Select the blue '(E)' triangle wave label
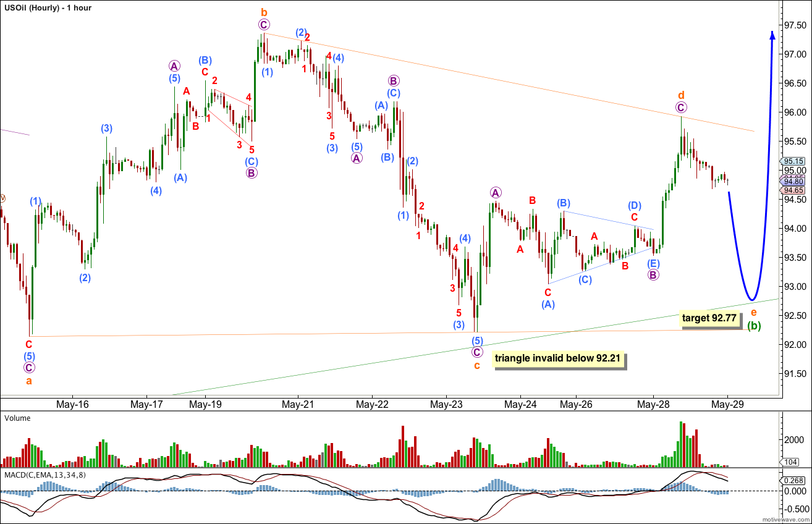 [x=653, y=263]
